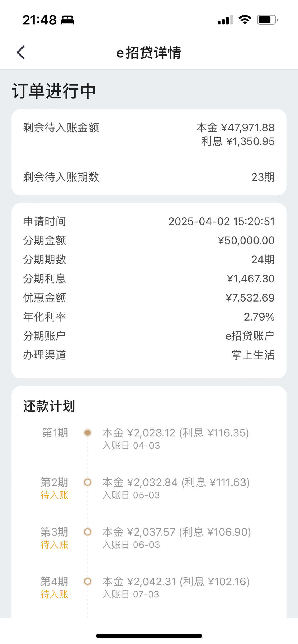This screenshot has height=644, width=298.
Task: Open the 第1期 repayment entry 本金 ¥2,028.12
Action: (x=176, y=439)
